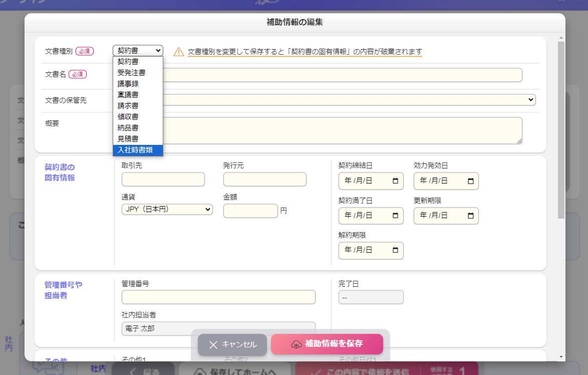Open calendar picker for 効力発効日
This screenshot has height=375, width=588.
pos(471,181)
